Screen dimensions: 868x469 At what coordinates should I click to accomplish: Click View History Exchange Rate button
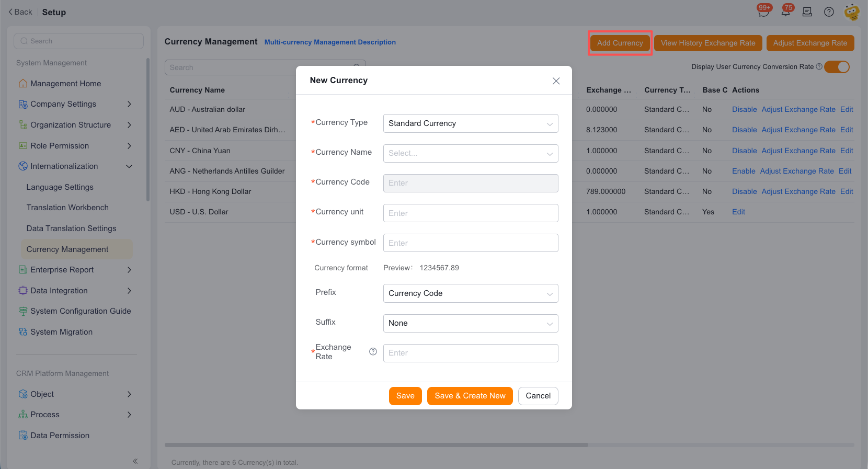(x=708, y=43)
